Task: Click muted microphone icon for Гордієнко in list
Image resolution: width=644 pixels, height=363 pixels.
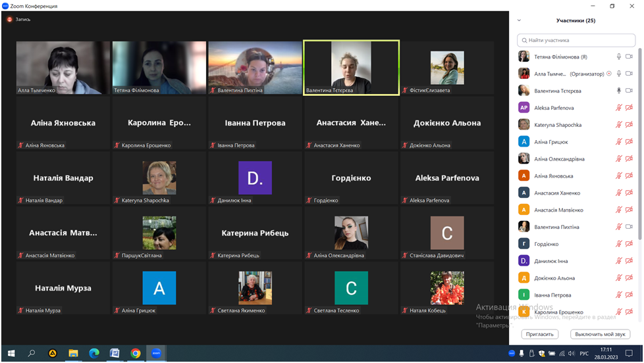Action: pos(618,244)
